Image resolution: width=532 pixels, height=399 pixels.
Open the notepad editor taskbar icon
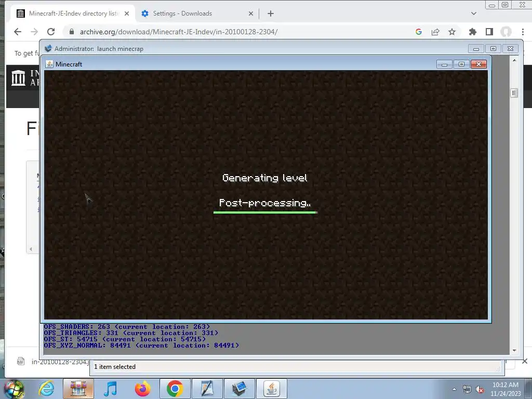(207, 389)
